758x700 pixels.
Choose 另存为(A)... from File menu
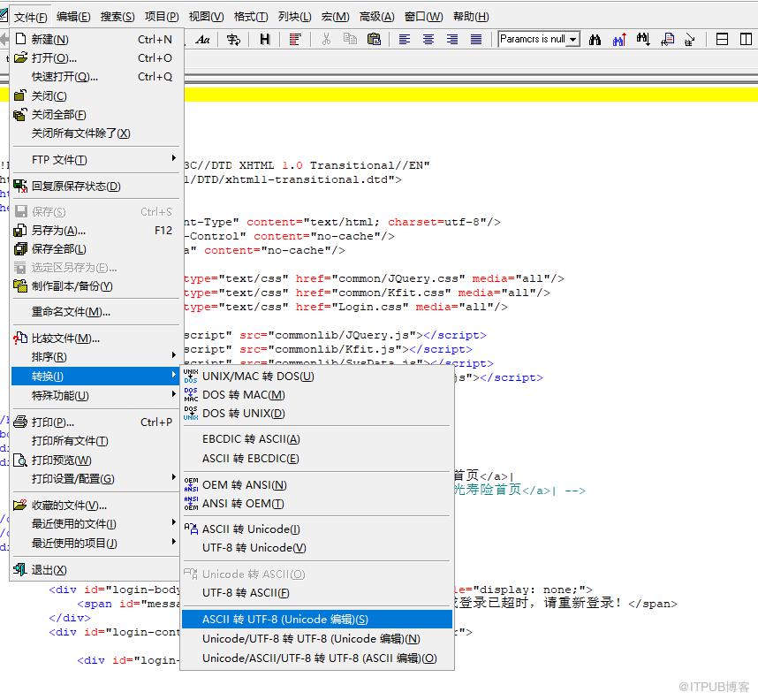point(95,231)
